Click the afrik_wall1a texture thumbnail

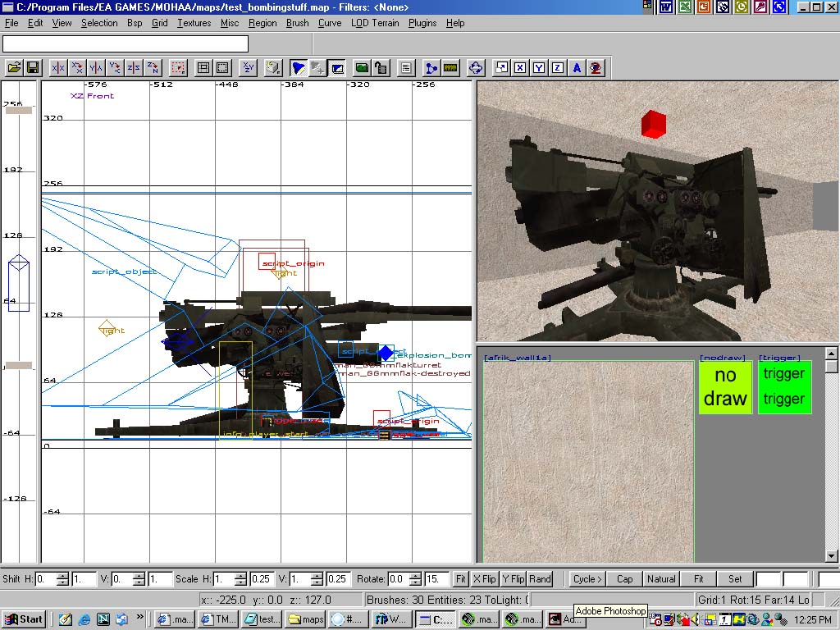tap(588, 459)
